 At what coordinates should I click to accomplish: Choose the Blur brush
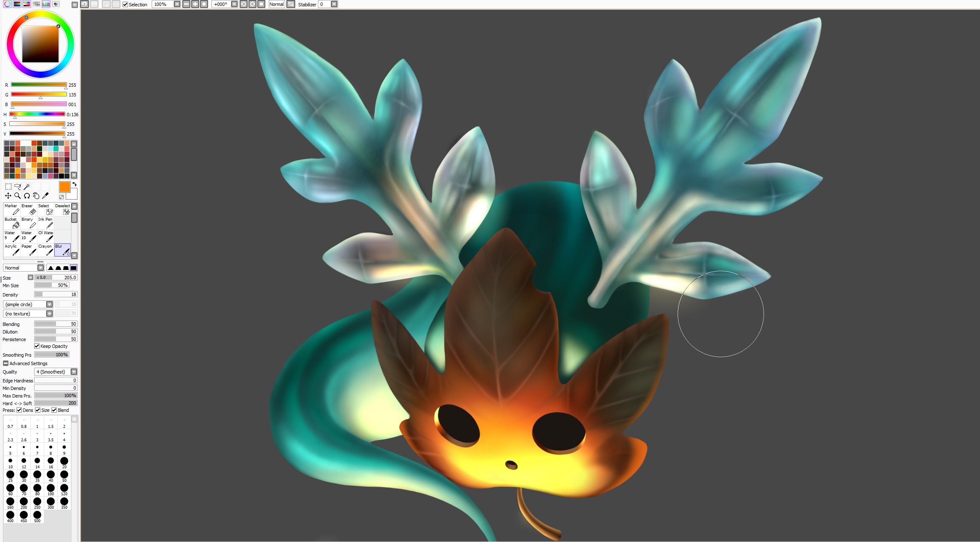(x=62, y=250)
